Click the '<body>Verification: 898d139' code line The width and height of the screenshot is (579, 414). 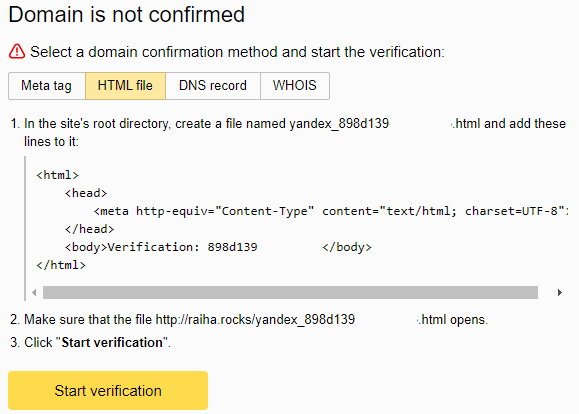pos(218,247)
